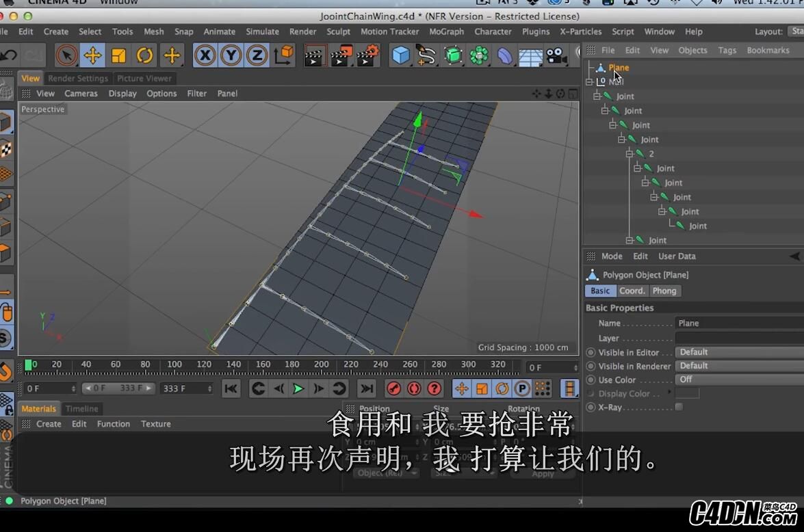Switch to Picture Viewer tab
Image resolution: width=804 pixels, height=532 pixels.
click(x=144, y=79)
